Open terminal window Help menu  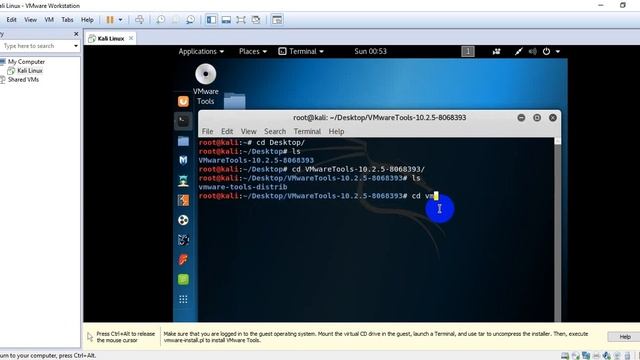click(x=336, y=131)
